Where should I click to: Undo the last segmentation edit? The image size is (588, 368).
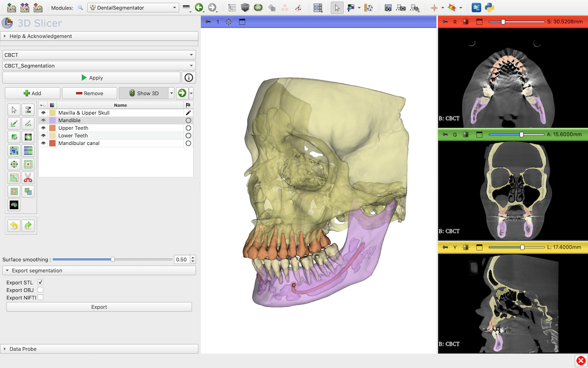click(x=14, y=225)
